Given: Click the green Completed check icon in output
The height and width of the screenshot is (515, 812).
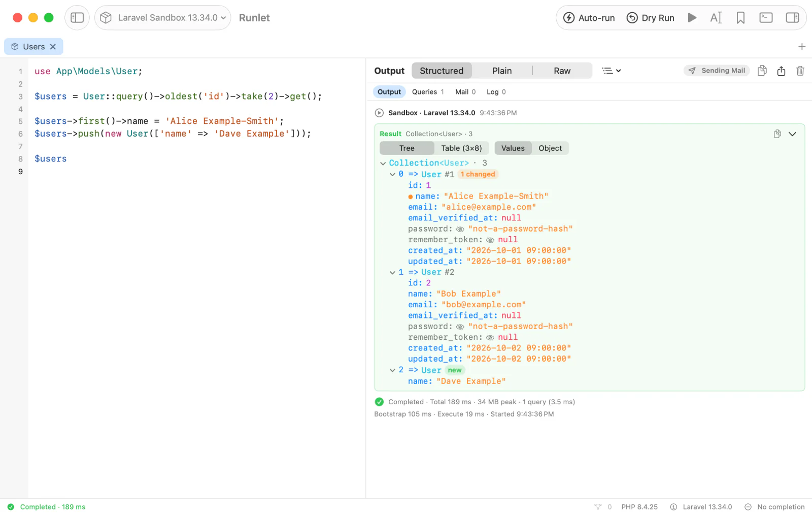Looking at the screenshot, I should [x=379, y=402].
